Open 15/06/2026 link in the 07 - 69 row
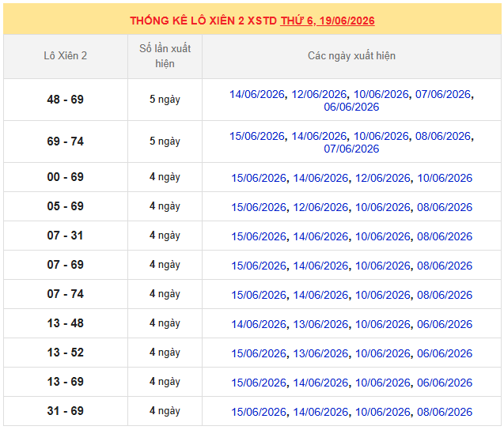The image size is (504, 430). 259,266
